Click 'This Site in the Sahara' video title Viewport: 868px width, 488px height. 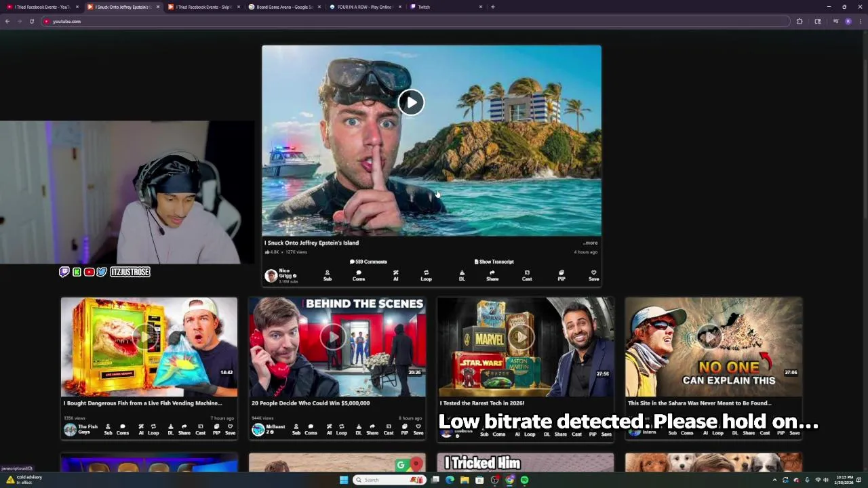pos(700,403)
